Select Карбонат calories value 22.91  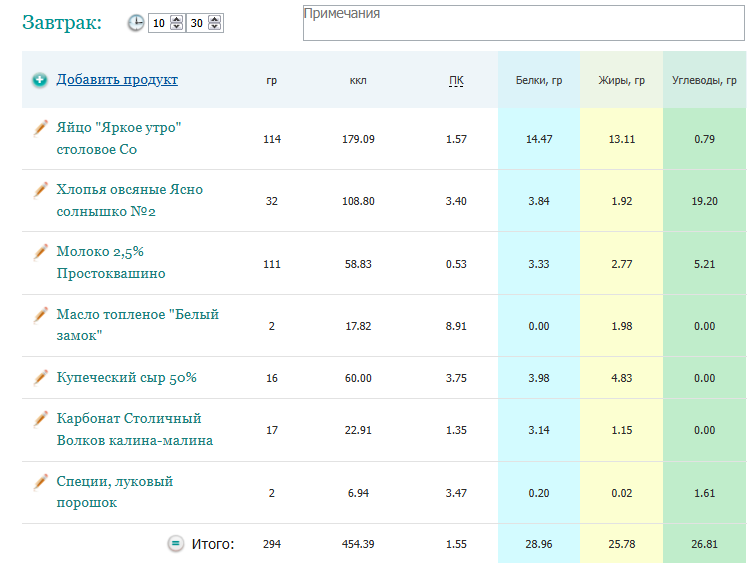pos(358,430)
